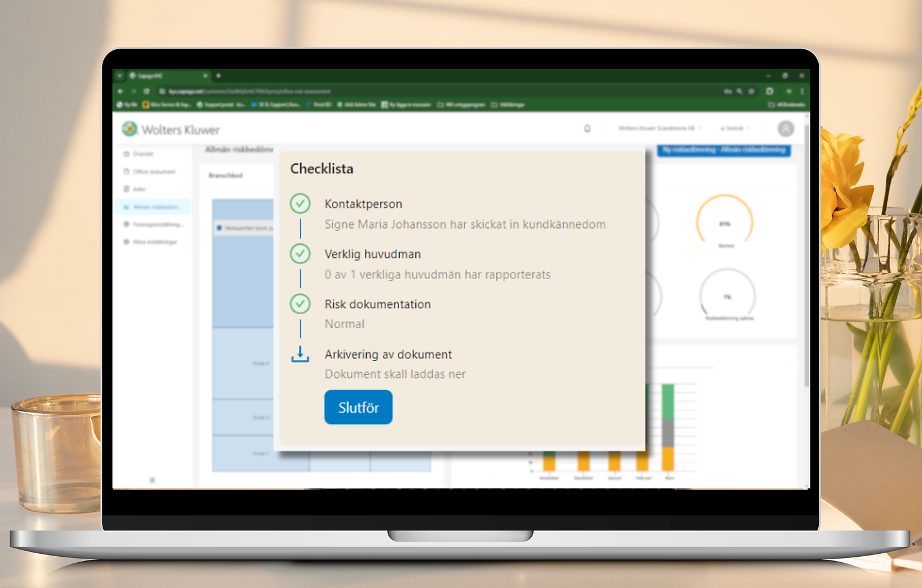The width and height of the screenshot is (922, 588).
Task: Open the Svensk language dropdown
Action: pyautogui.click(x=735, y=128)
